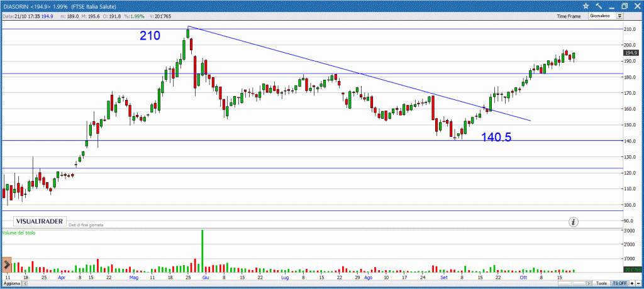Screen dimensions: 644x289
Task: Select the 140.5 annotation label
Action: point(496,137)
